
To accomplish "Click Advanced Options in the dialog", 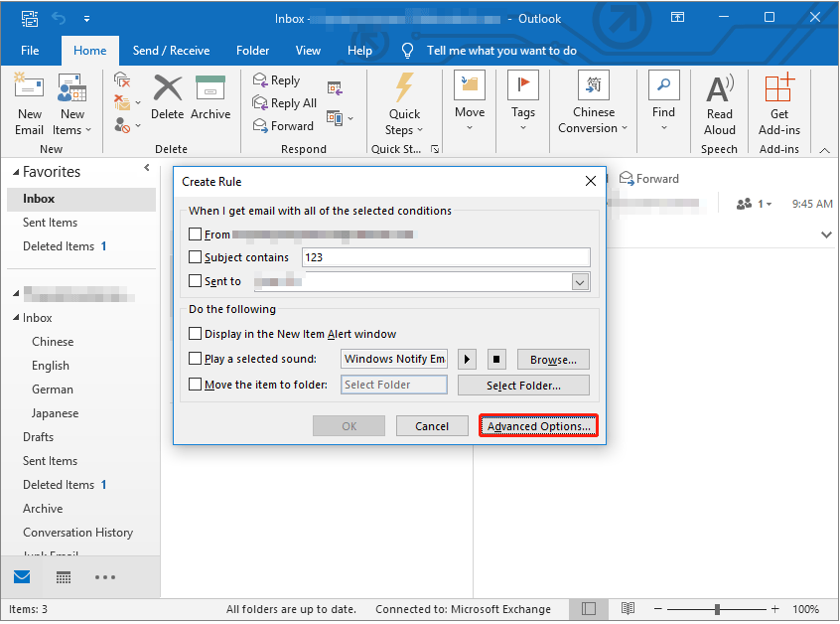I will (538, 425).
